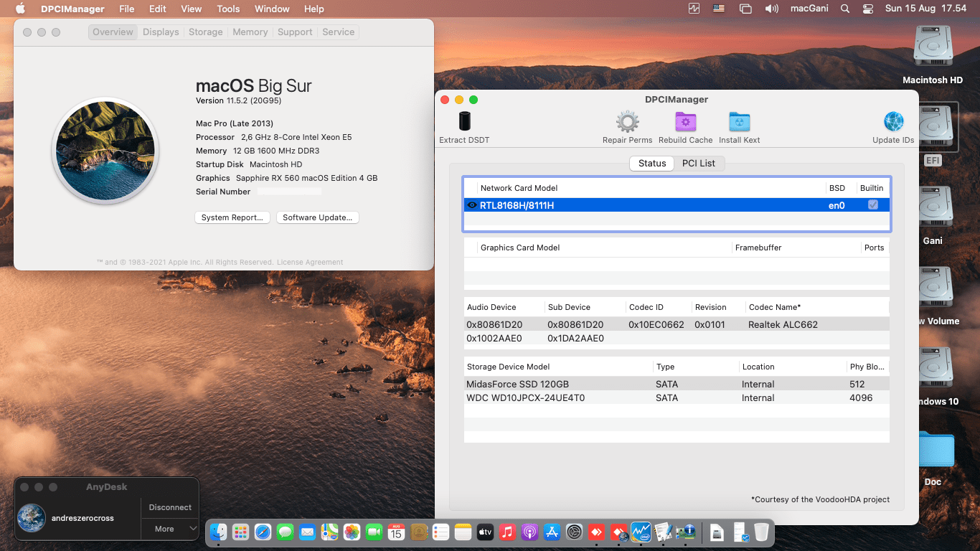The height and width of the screenshot is (551, 980).
Task: Open App Store from the Dock
Action: tap(552, 532)
